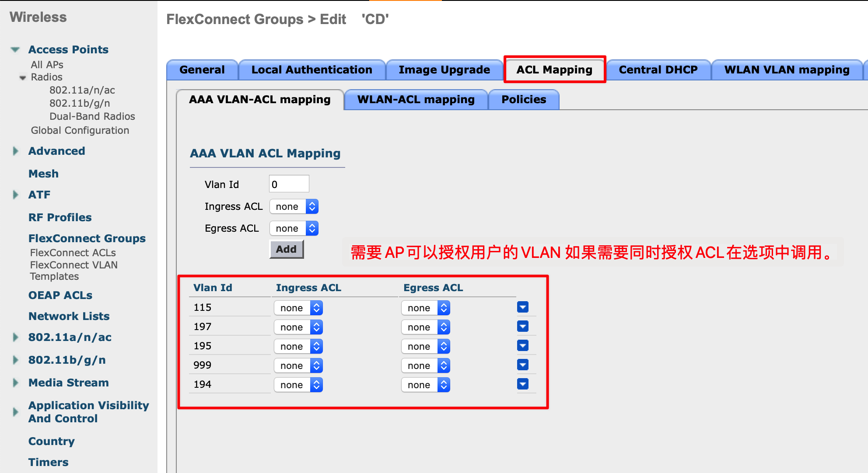The height and width of the screenshot is (473, 868).
Task: Switch to the Policies sub-tab
Action: (524, 100)
